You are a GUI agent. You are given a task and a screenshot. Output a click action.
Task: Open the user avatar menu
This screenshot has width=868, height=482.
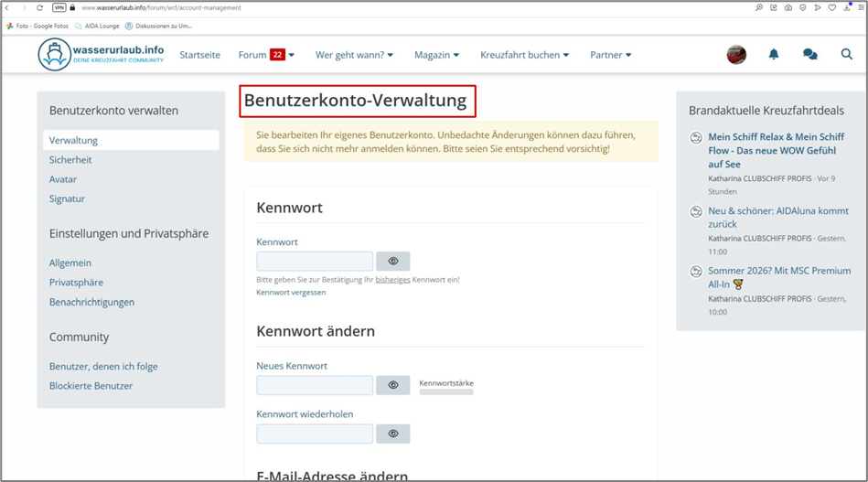click(736, 55)
